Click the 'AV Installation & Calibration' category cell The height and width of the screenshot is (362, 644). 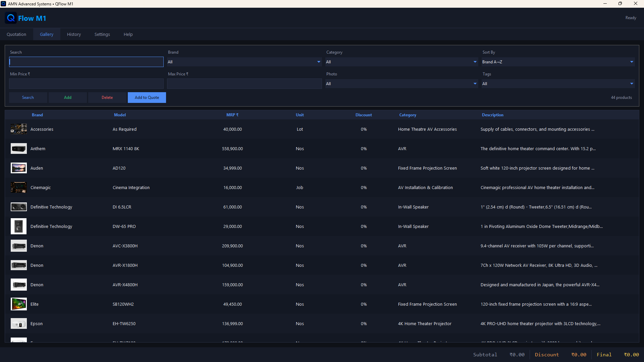click(425, 187)
